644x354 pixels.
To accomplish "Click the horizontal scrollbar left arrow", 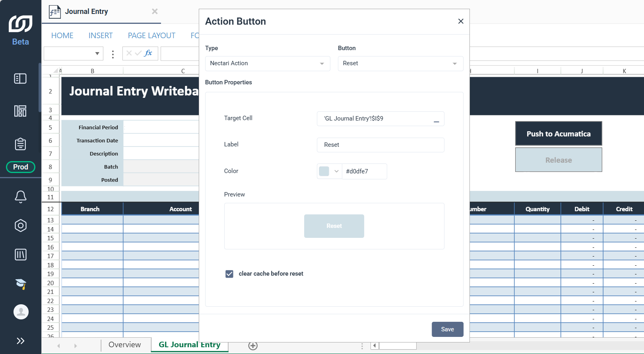I will point(374,346).
